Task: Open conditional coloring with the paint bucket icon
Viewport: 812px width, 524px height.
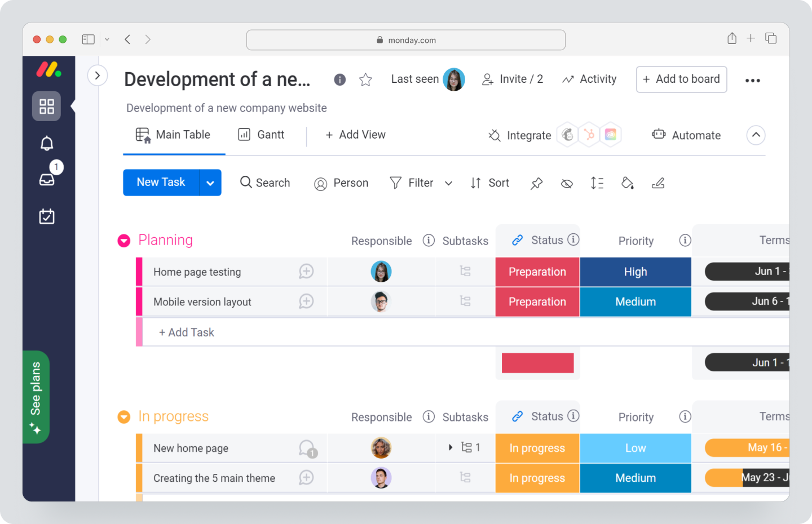Action: 628,183
